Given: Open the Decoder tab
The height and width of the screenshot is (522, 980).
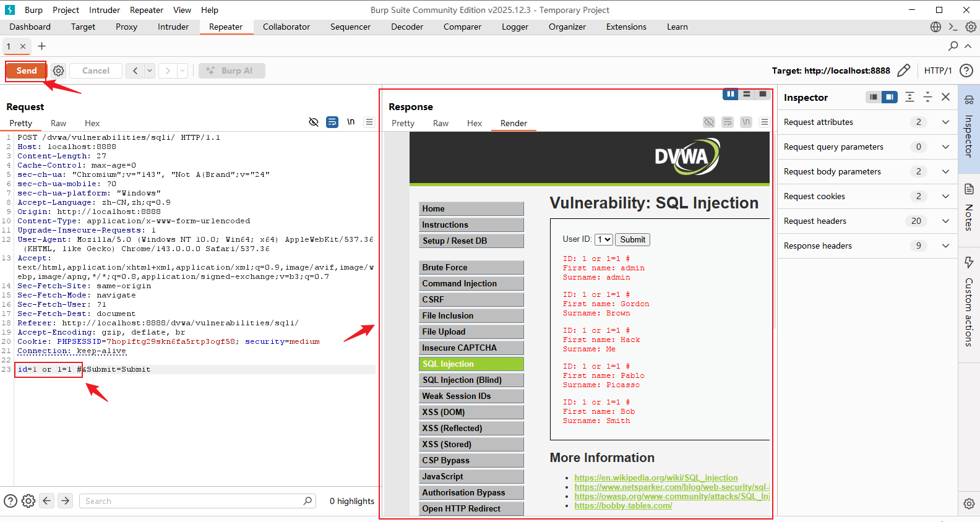Looking at the screenshot, I should [x=407, y=27].
